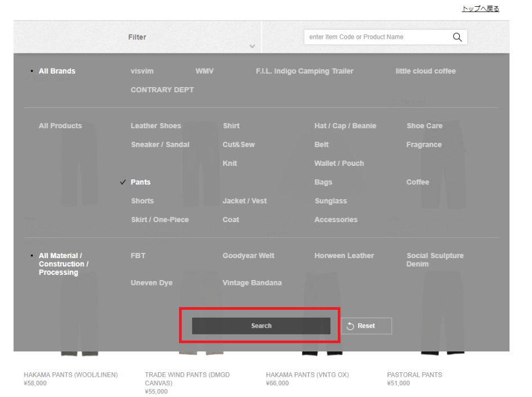Select the Uneven Dye filter
The width and height of the screenshot is (532, 397).
point(151,283)
